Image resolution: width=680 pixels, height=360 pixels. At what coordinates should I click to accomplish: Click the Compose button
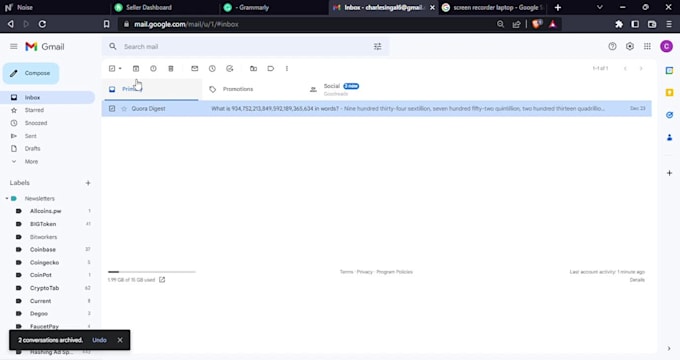point(31,73)
